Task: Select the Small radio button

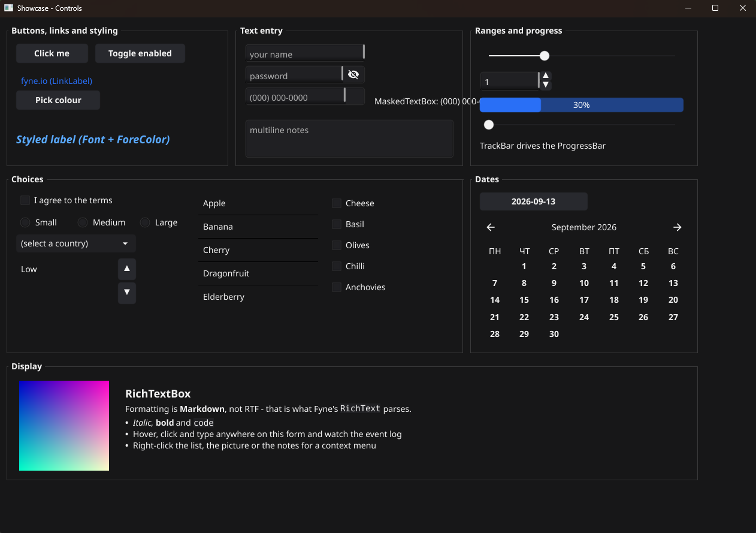Action: (25, 222)
